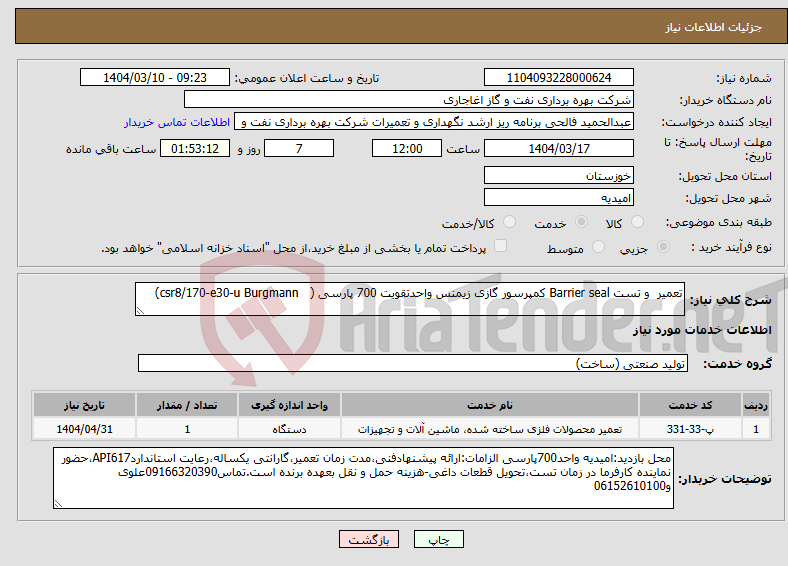Select the کالا/خدمت radio button
788x566 pixels.
pos(509,222)
